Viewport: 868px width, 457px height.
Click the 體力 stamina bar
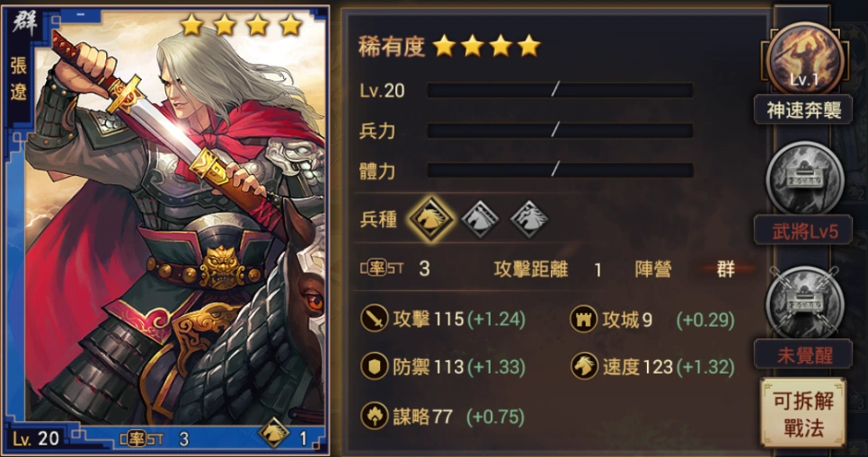pos(560,171)
